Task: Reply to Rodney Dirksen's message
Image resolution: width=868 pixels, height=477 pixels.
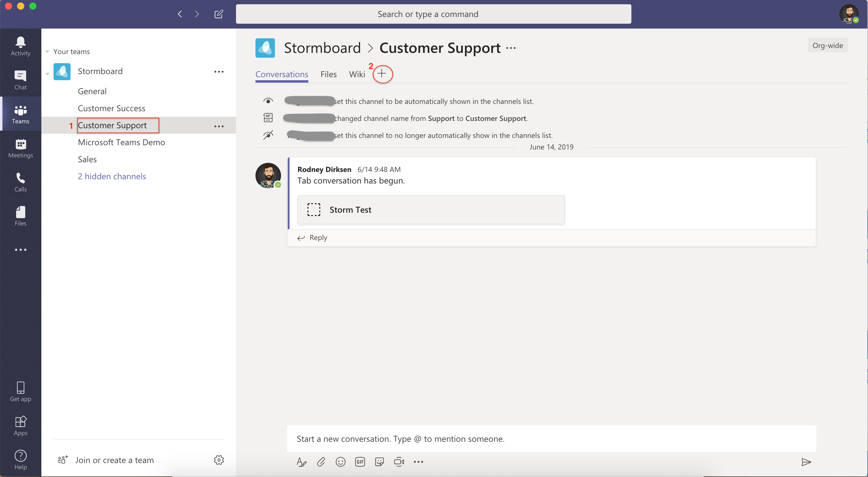Action: (312, 238)
